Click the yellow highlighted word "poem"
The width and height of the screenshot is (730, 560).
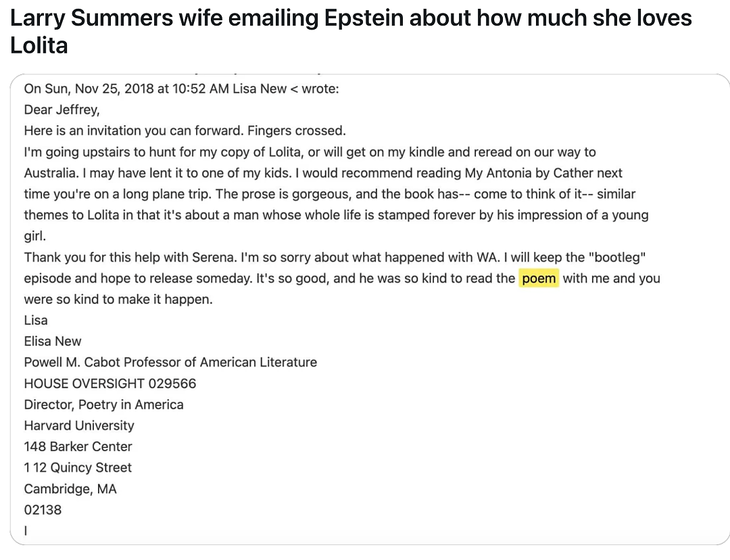tap(539, 278)
